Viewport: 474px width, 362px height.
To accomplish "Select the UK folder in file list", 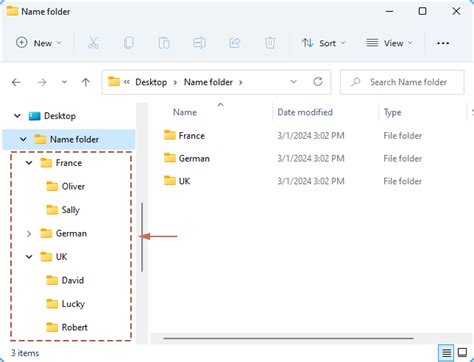I will click(x=184, y=181).
